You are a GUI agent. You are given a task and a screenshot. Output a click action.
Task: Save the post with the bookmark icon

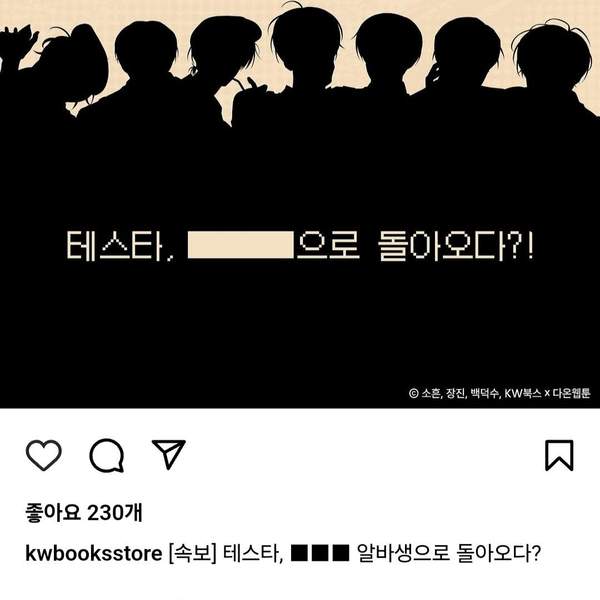559,455
